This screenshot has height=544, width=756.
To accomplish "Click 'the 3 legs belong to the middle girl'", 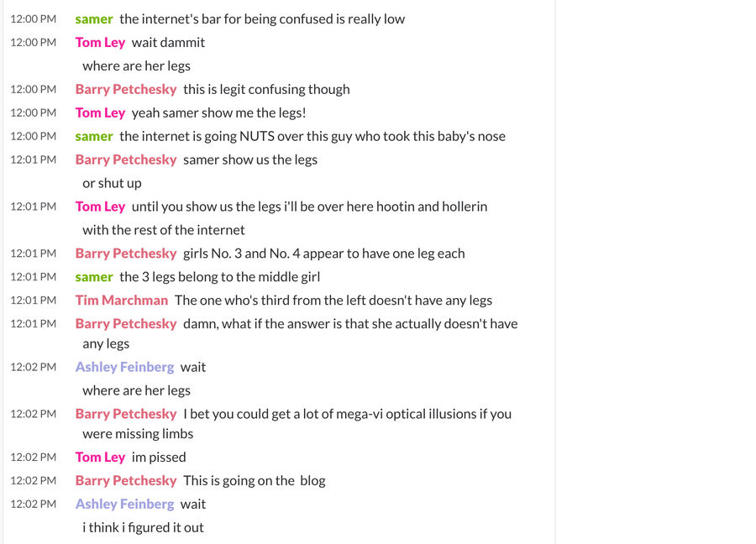I will tap(220, 277).
